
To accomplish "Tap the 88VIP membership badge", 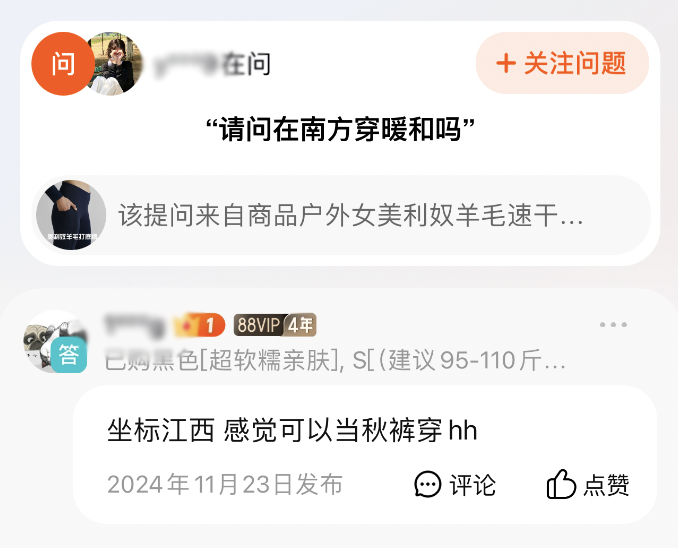I will (259, 325).
